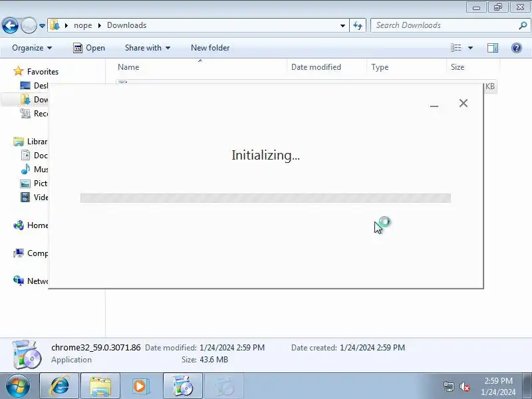Toggle the preview pane icon
The image size is (532, 399).
pos(493,48)
